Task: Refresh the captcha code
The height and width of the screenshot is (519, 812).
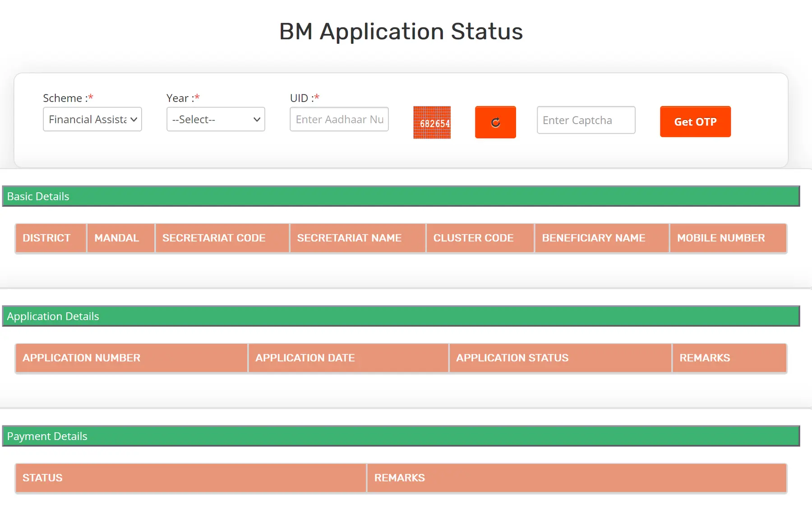Action: [495, 122]
